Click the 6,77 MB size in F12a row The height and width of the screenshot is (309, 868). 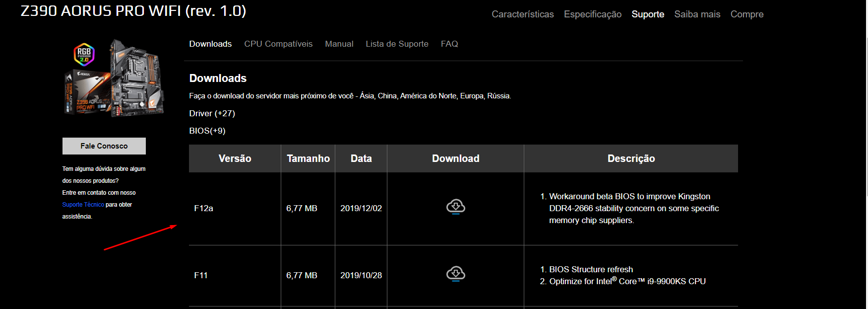coord(302,209)
